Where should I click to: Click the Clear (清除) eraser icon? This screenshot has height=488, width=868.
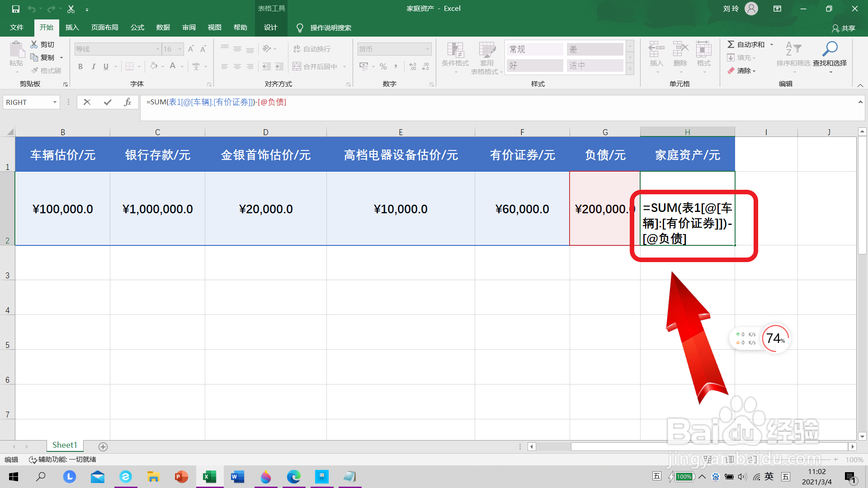click(731, 70)
